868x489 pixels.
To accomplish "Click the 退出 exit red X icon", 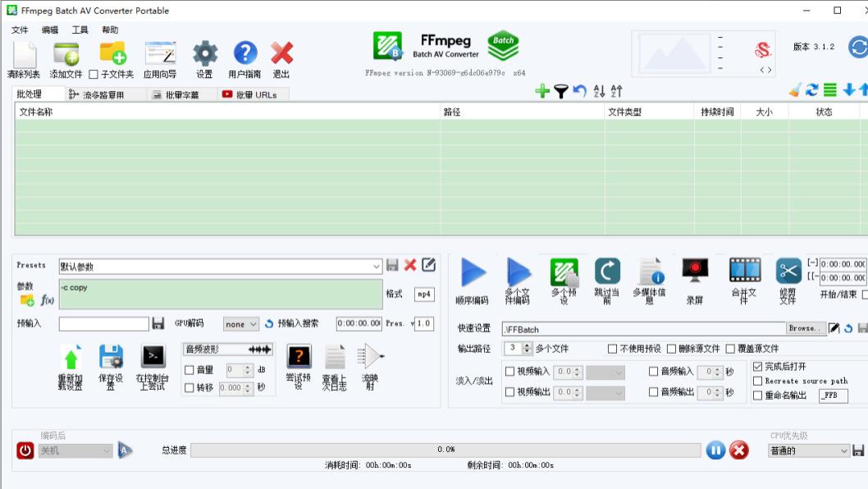I will pos(281,53).
